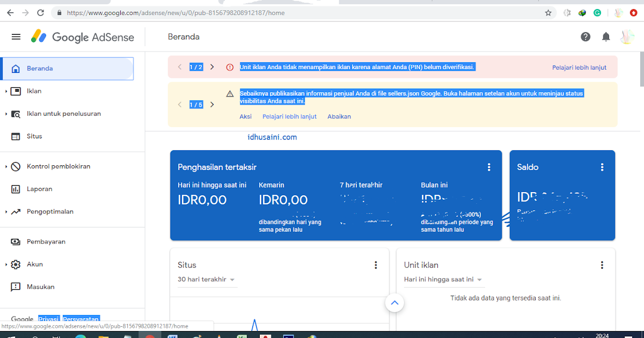Expand the Iklan sidebar section
The width and height of the screenshot is (644, 338).
pyautogui.click(x=6, y=91)
